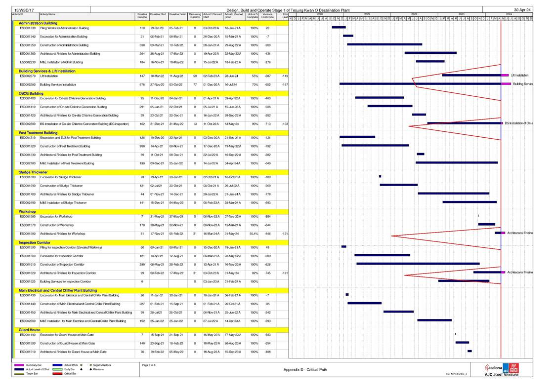Click the Variance Finish Date column header
The height and width of the screenshot is (392, 555).
[268, 17]
